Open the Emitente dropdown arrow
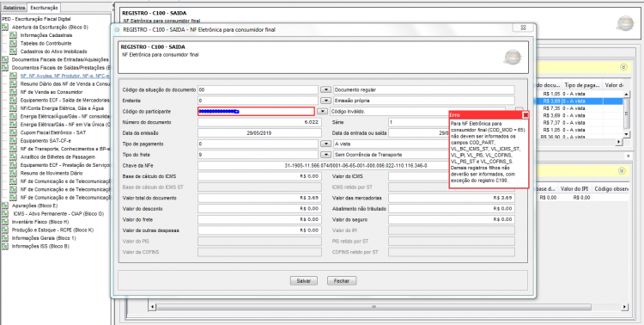 (325, 101)
